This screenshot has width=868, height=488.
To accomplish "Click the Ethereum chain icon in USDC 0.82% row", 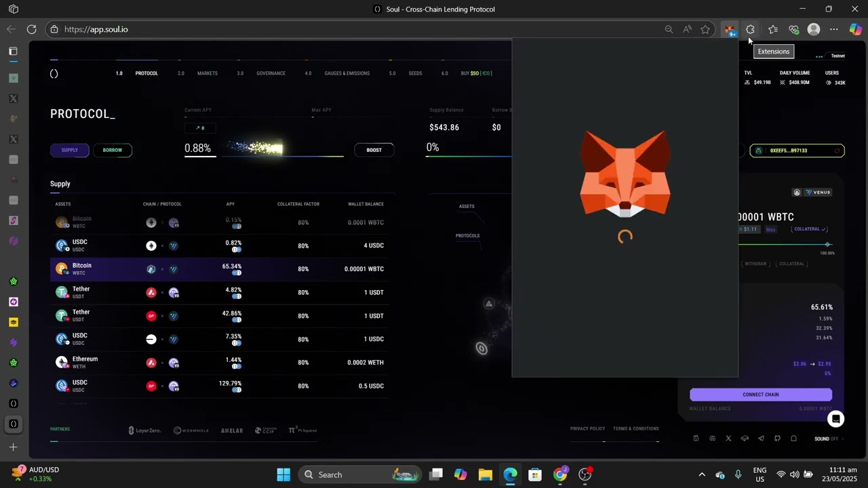I will [x=151, y=246].
